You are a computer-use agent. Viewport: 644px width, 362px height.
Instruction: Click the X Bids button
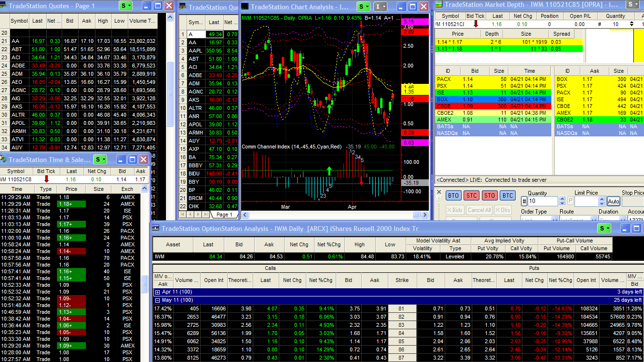[x=455, y=210]
